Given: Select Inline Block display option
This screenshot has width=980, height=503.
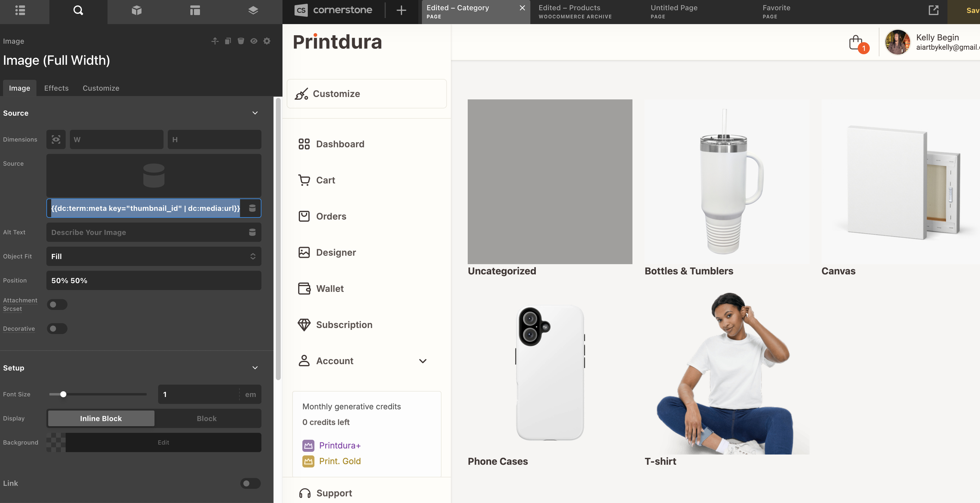Looking at the screenshot, I should (x=101, y=418).
